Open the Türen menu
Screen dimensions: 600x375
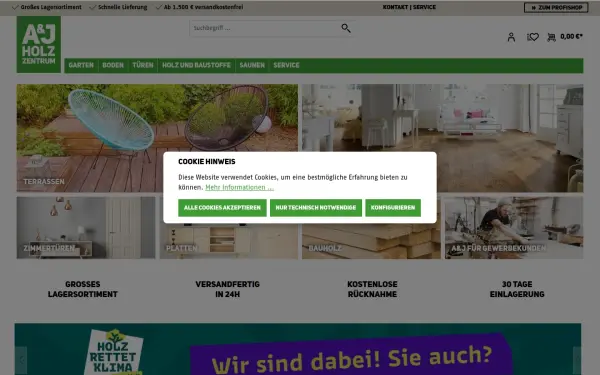click(x=143, y=65)
